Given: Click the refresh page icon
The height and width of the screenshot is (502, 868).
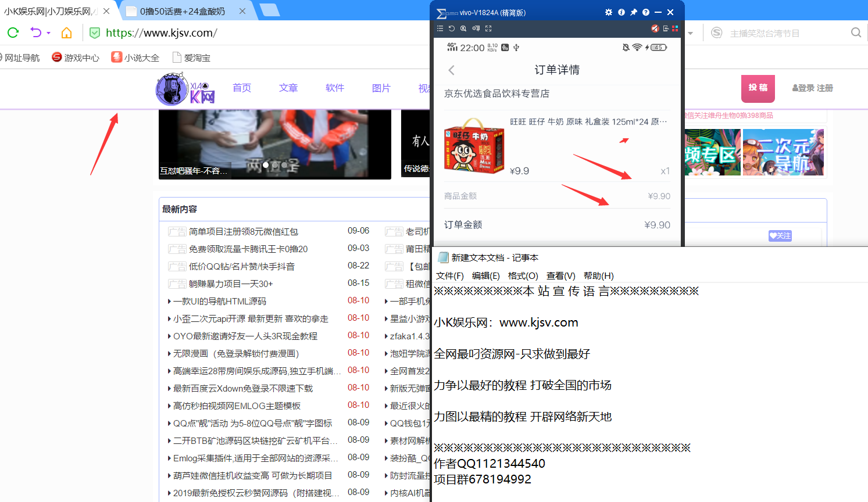Looking at the screenshot, I should (x=12, y=33).
